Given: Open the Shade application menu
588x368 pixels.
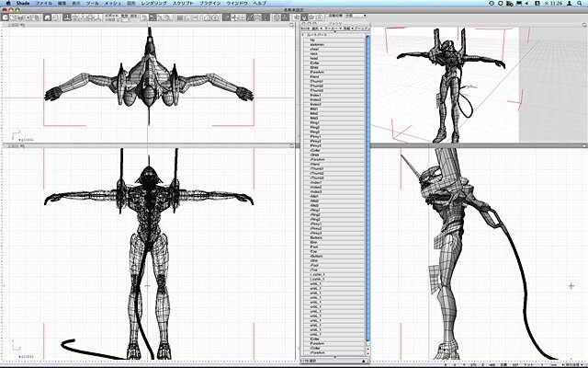Looking at the screenshot, I should pyautogui.click(x=23, y=3).
